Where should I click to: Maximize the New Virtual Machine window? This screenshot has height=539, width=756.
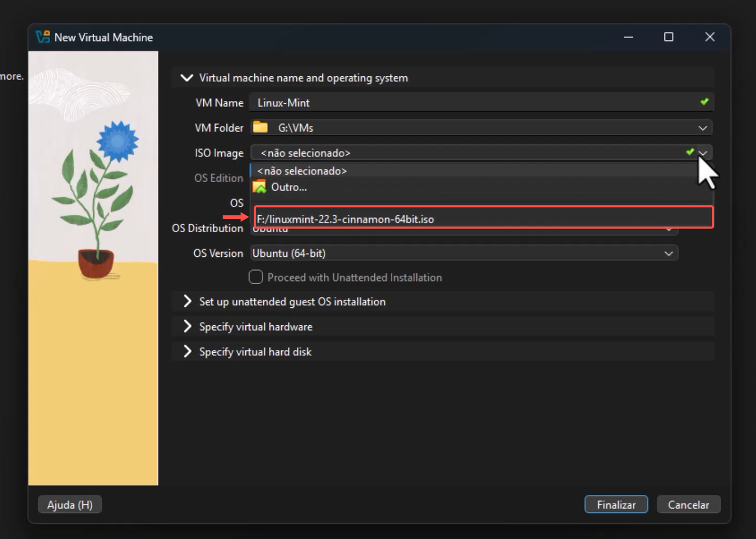pos(669,37)
